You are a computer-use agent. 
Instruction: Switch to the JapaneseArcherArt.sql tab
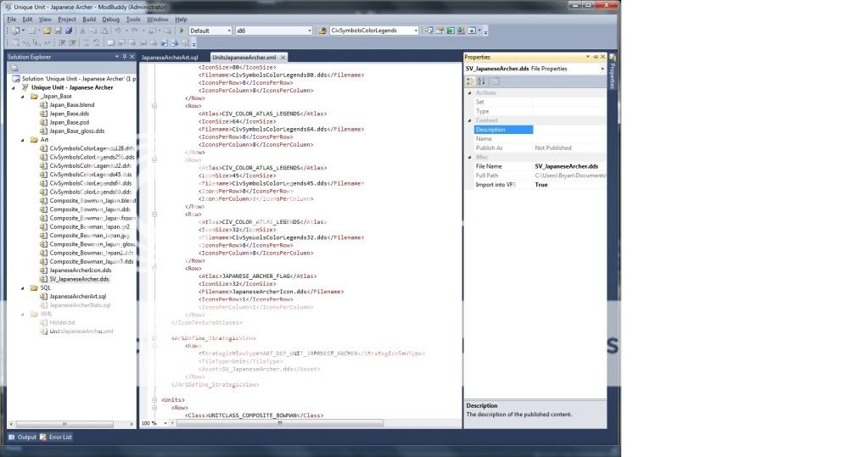(x=170, y=58)
